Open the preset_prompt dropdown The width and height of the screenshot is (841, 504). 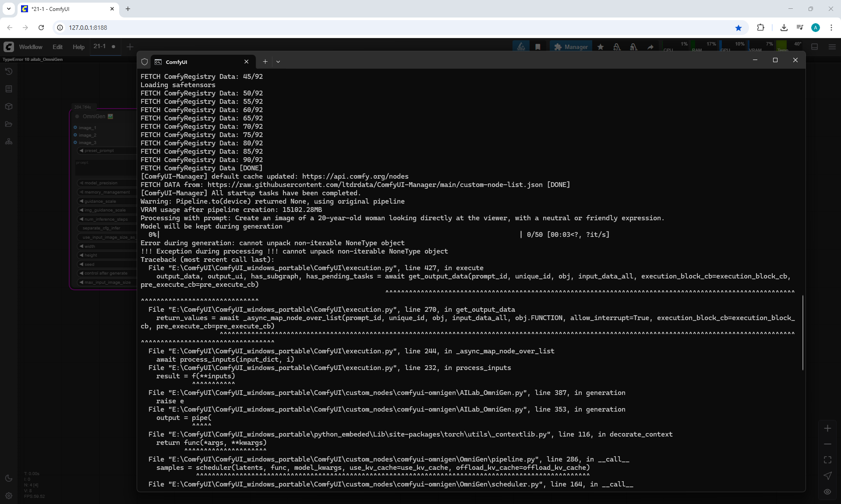coord(105,151)
